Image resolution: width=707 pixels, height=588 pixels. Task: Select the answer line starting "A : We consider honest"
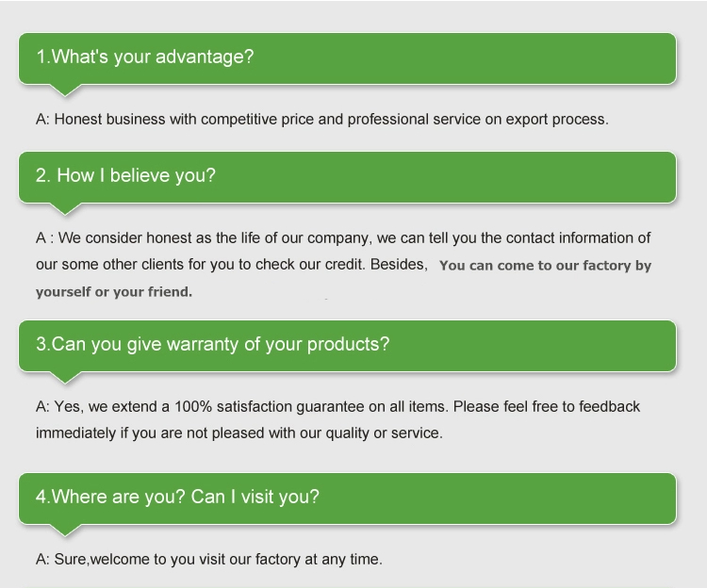[x=343, y=237]
